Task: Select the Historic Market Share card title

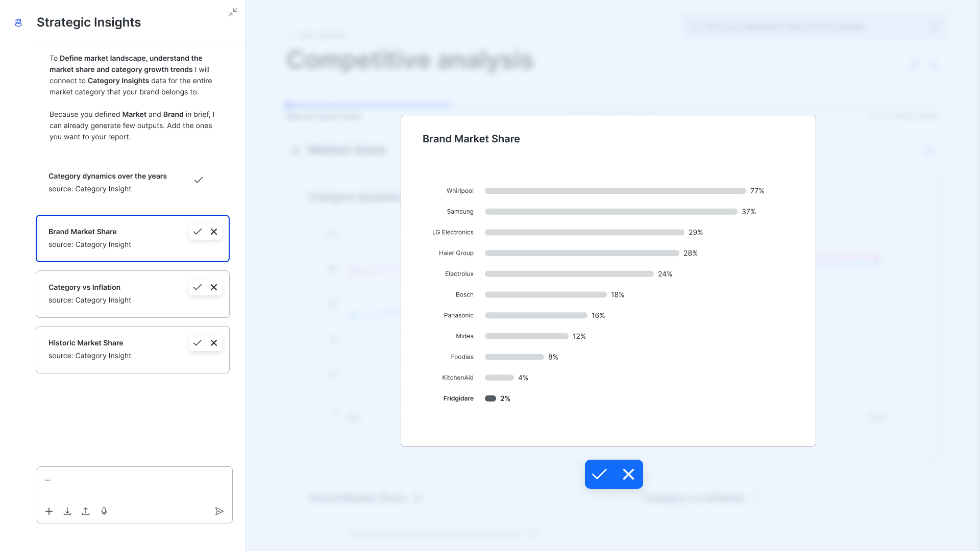Action: pos(86,343)
